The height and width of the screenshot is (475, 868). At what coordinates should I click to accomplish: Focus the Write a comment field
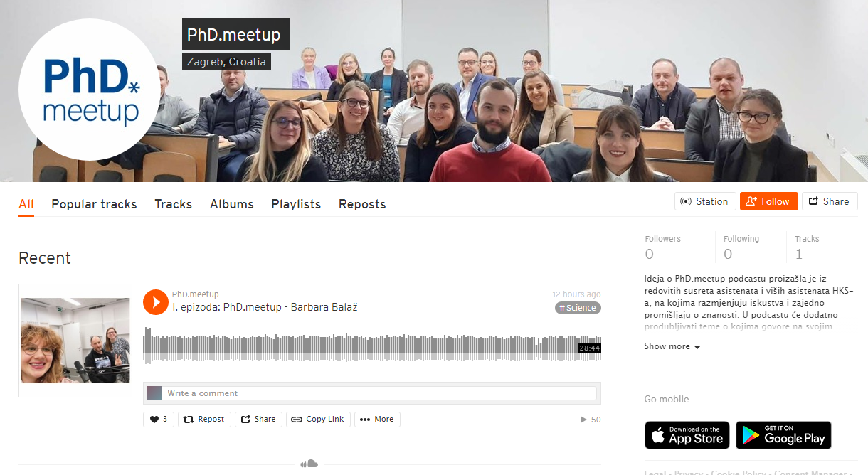[x=380, y=393]
